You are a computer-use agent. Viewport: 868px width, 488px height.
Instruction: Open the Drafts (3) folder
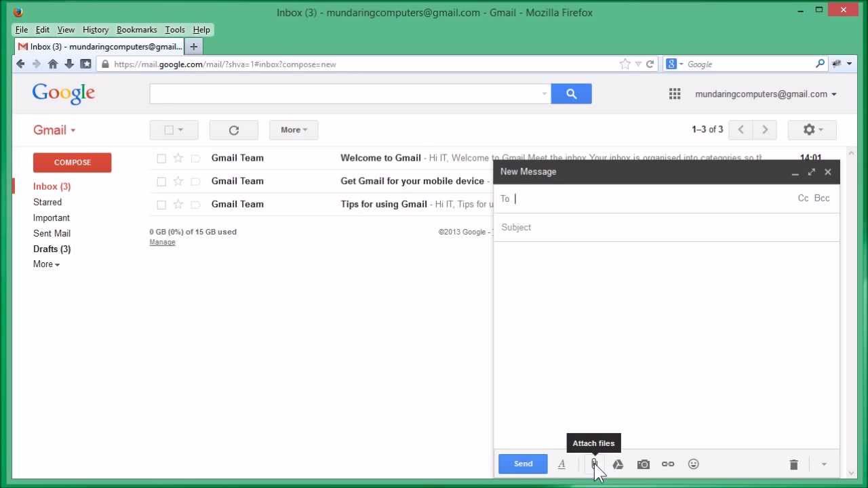click(52, 249)
